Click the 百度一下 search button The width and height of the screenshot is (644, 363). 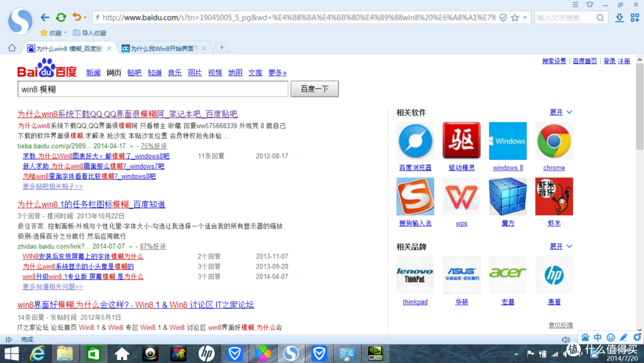click(315, 89)
